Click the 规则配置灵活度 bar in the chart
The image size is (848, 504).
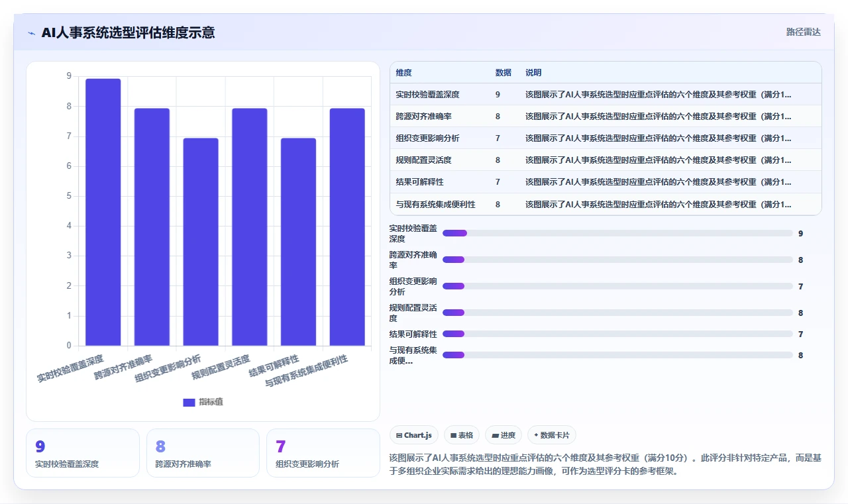[250, 227]
